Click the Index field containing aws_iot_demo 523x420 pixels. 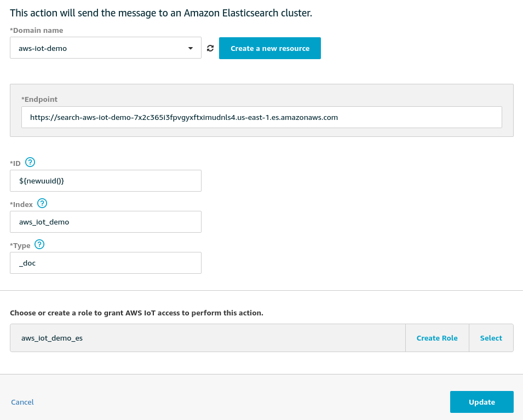(106, 221)
